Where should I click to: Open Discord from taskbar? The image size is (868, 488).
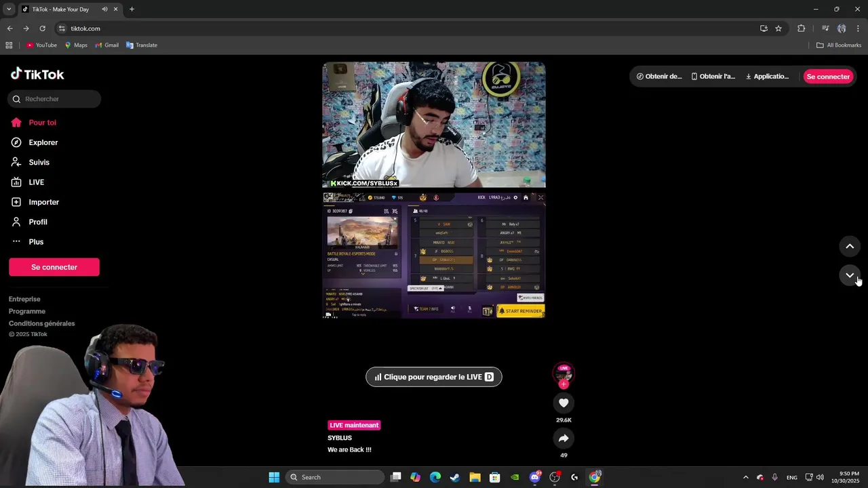click(535, 477)
